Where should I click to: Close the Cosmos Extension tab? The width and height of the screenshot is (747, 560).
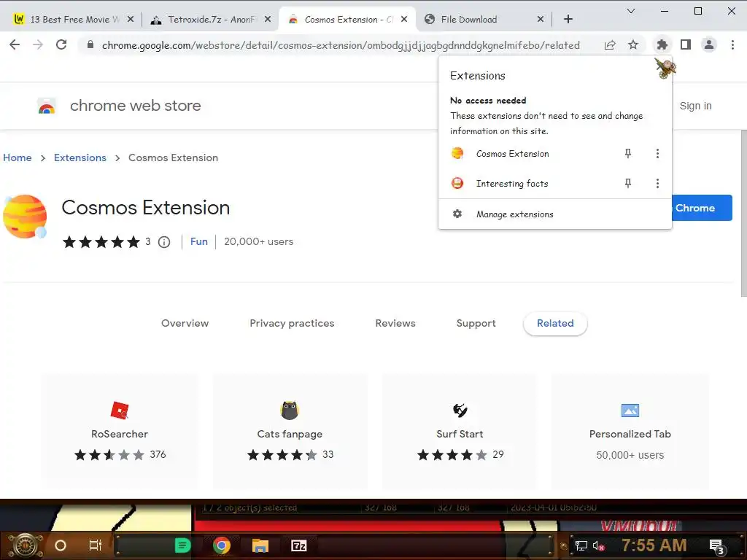(404, 19)
